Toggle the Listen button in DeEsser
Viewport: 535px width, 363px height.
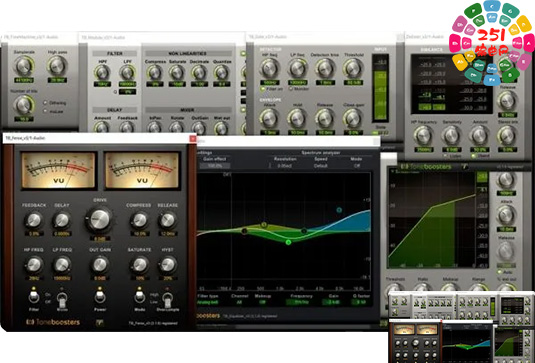pos(445,156)
